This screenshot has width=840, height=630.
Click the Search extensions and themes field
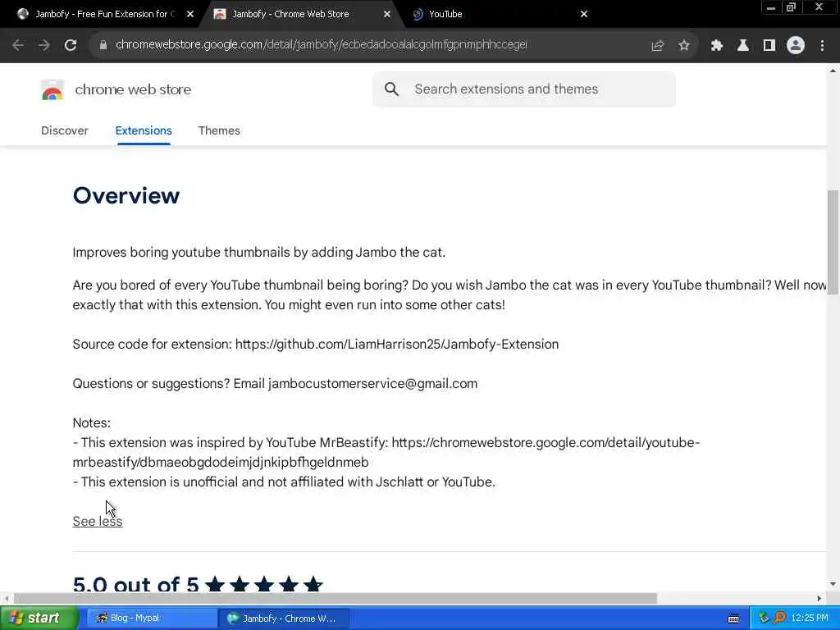pyautogui.click(x=524, y=89)
